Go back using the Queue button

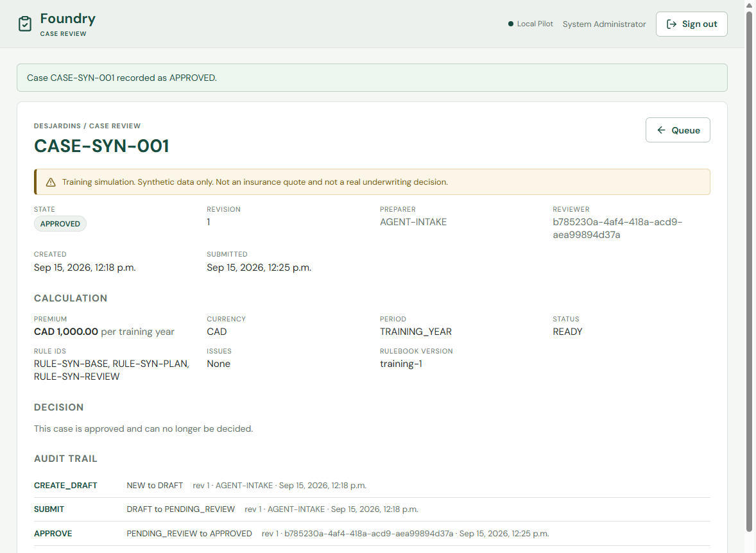[678, 130]
